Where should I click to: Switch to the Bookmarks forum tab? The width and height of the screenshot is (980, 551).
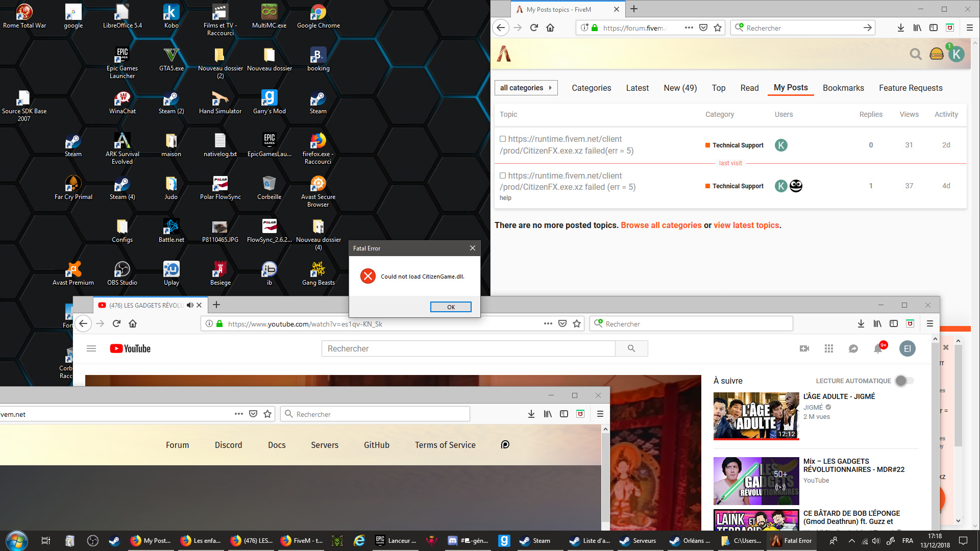[x=843, y=88]
